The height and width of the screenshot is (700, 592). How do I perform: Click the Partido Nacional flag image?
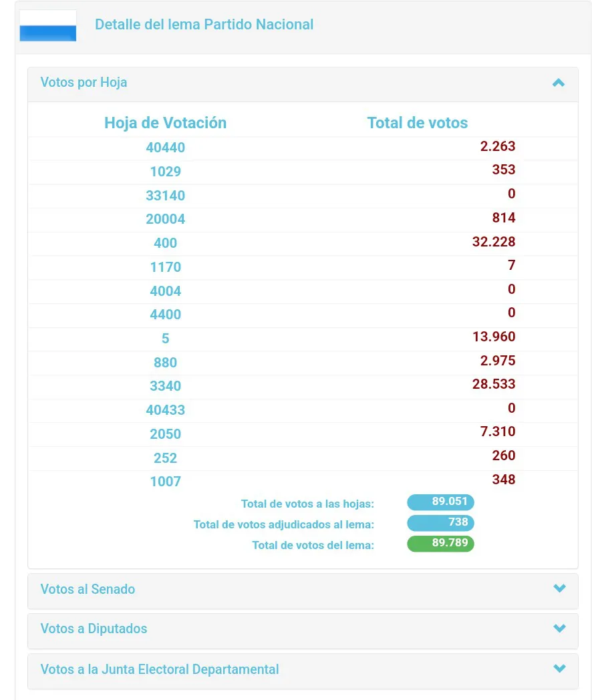click(x=48, y=26)
